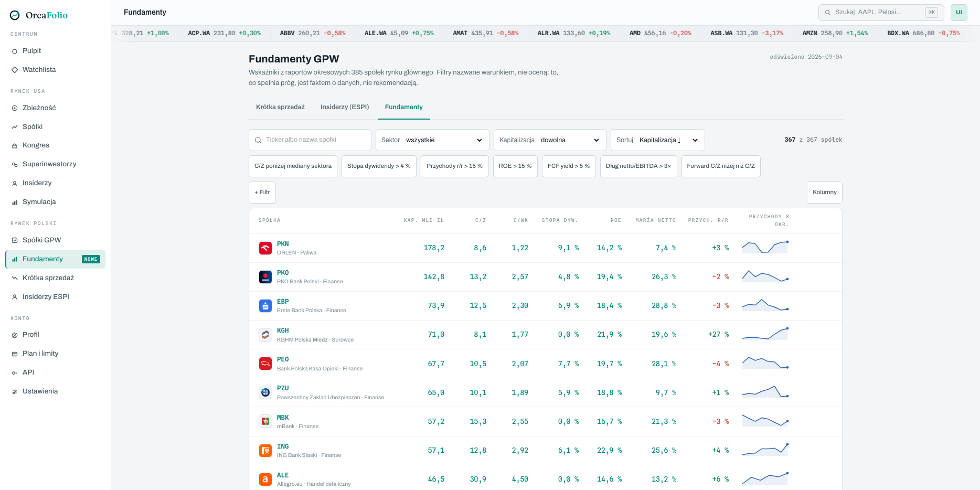Viewport: 980px width, 490px height.
Task: Click the PZU company logo
Action: point(265,392)
